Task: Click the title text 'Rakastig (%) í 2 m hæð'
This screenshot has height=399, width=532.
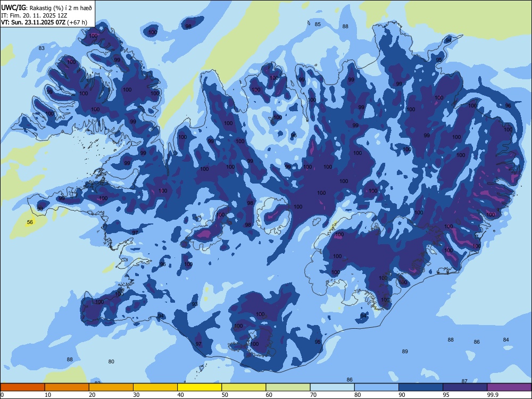Action: [x=61, y=8]
